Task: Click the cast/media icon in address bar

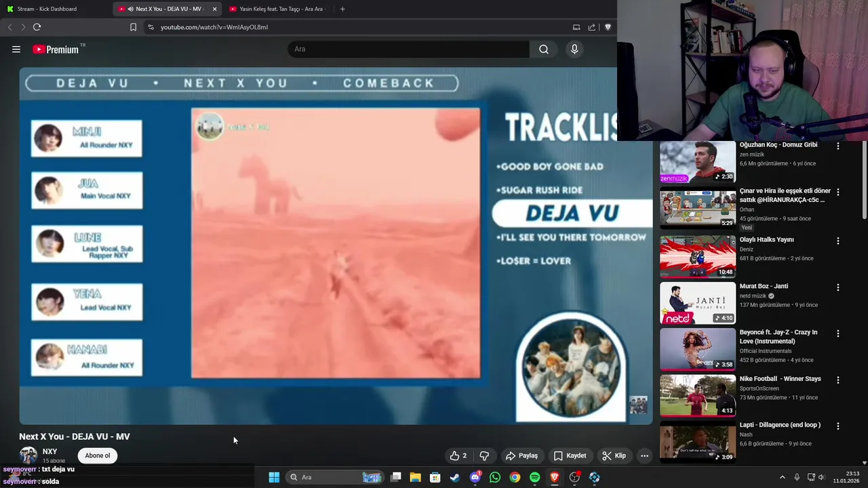Action: (x=576, y=27)
